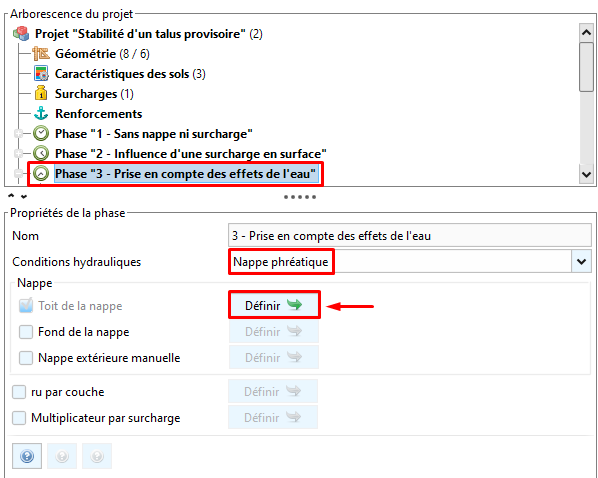Open the Conditions hydrauliques dropdown arrow

581,262
